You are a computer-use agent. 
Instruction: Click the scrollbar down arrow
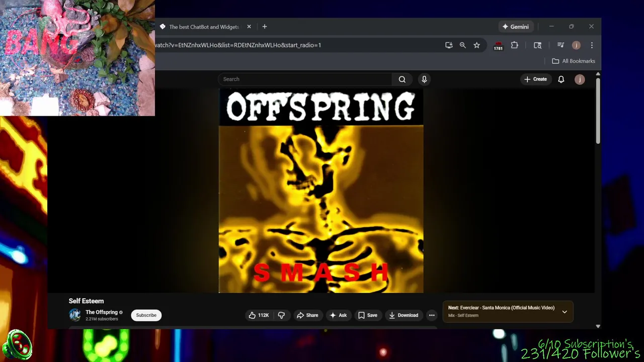point(598,326)
